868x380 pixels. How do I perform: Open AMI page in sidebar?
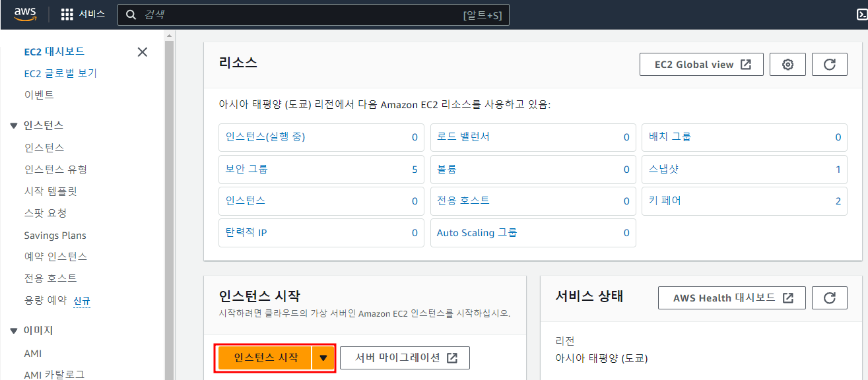click(33, 354)
